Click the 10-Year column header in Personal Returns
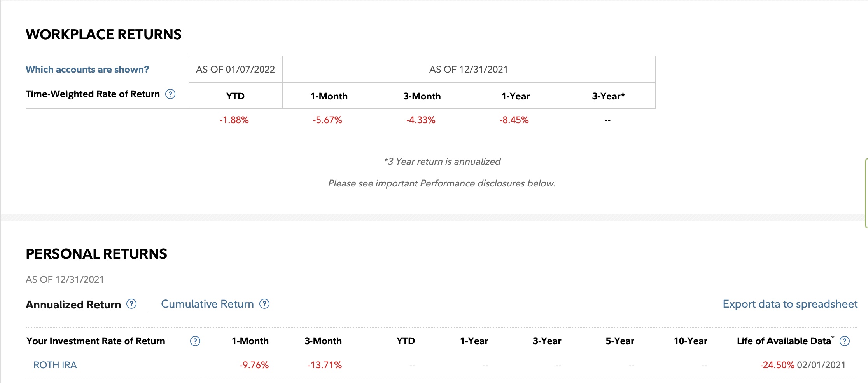The height and width of the screenshot is (383, 868). point(690,341)
